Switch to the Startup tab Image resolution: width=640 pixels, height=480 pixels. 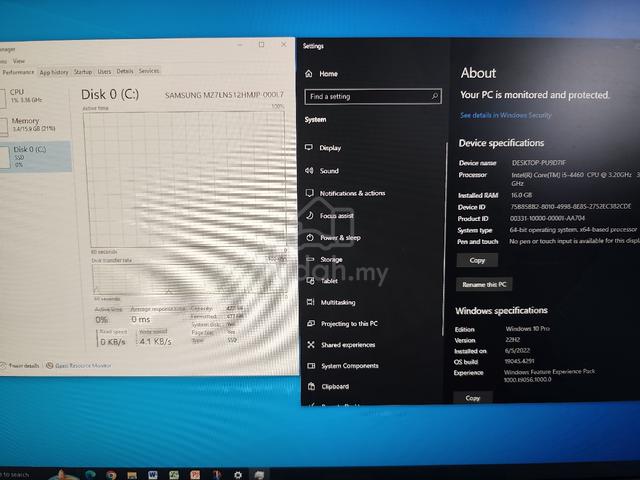pyautogui.click(x=83, y=72)
